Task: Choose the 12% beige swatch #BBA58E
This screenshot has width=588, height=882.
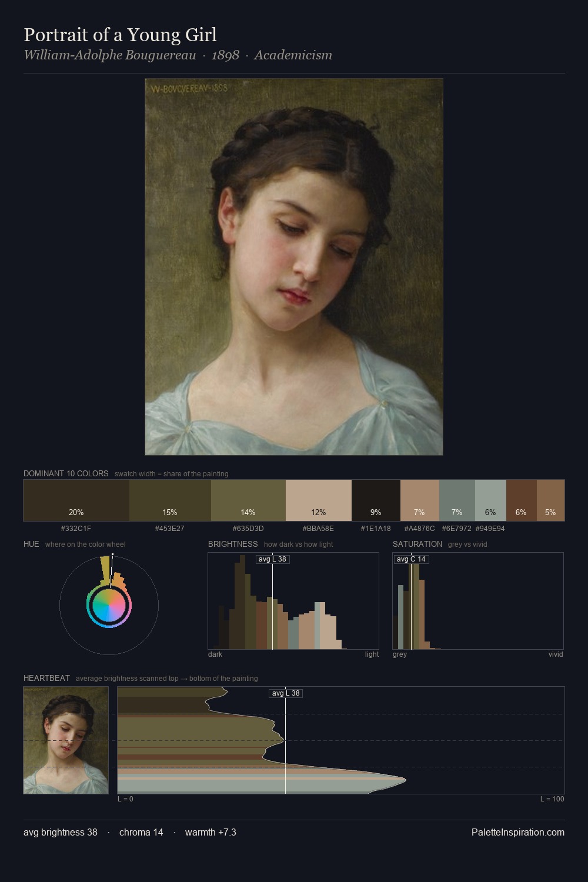Action: coord(319,500)
